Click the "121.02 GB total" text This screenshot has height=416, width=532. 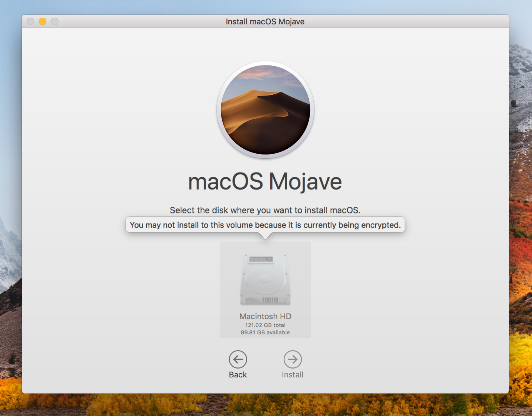click(x=265, y=325)
